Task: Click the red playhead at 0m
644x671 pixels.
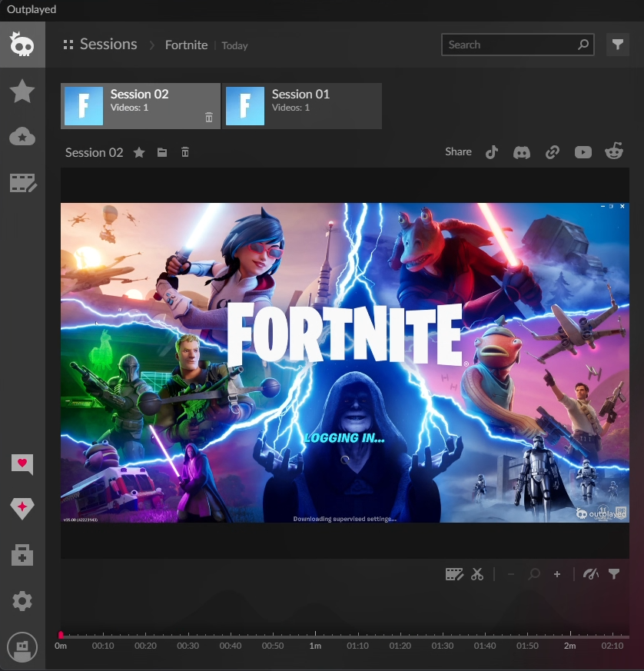Action: coord(61,634)
